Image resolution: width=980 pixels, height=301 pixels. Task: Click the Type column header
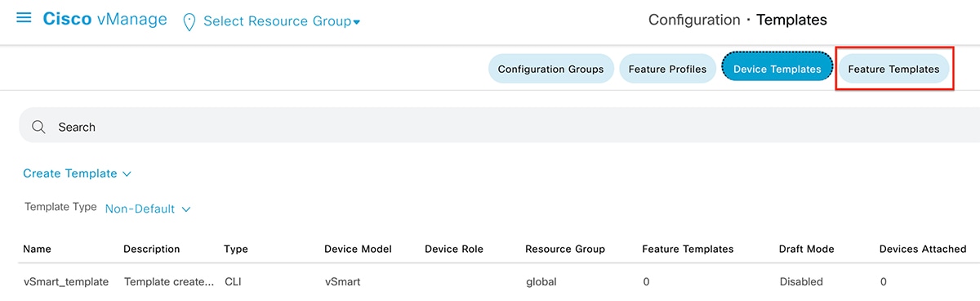[236, 249]
